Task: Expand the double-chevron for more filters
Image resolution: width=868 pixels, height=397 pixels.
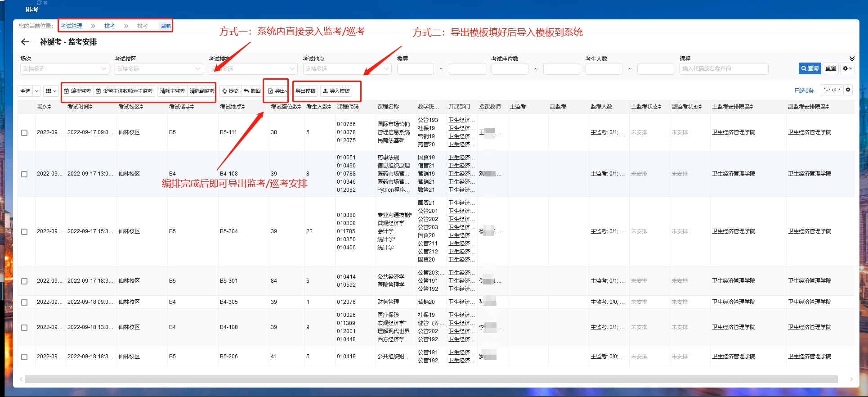Action: (852, 59)
